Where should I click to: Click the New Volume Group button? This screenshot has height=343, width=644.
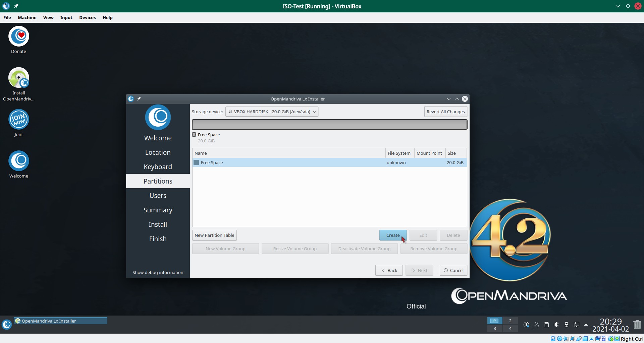coord(225,249)
